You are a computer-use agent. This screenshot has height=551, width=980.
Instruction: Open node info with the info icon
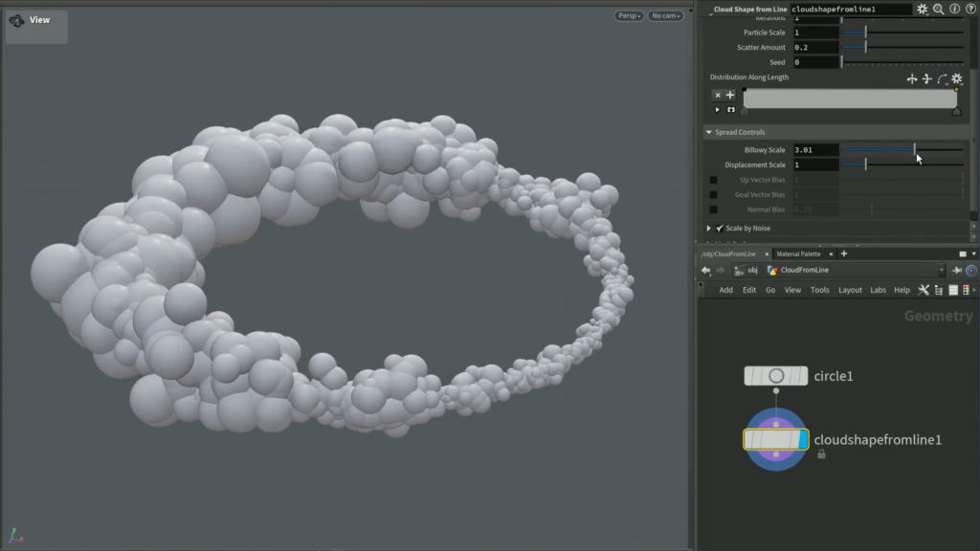956,8
